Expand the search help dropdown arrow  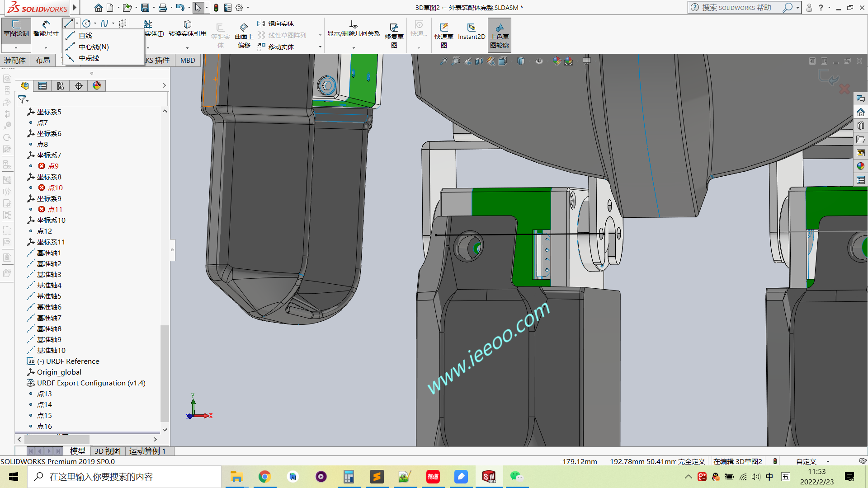click(x=797, y=8)
